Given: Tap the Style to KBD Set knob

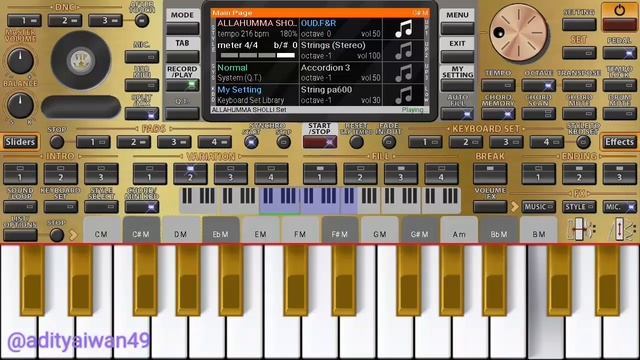Looking at the screenshot, I should (583, 142).
